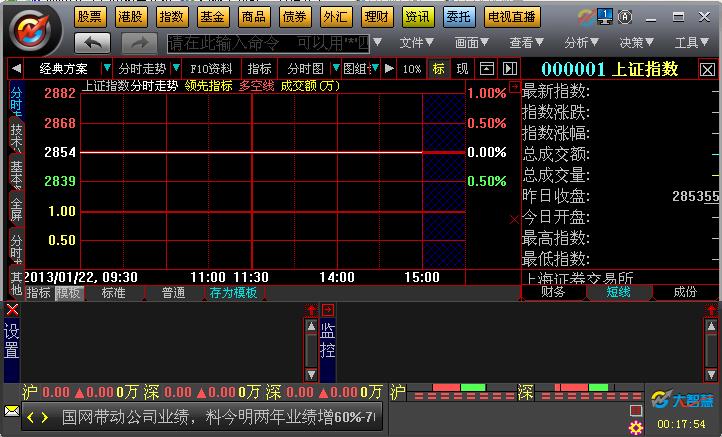Open the 股票 section
Image resolution: width=722 pixels, height=437 pixels.
click(x=90, y=17)
